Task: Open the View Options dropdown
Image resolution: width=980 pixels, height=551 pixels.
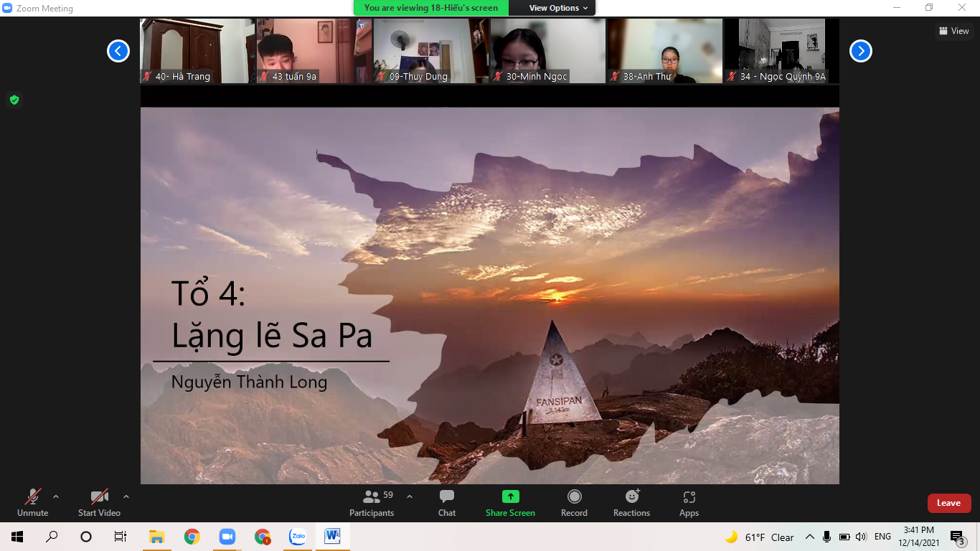Action: coord(558,8)
